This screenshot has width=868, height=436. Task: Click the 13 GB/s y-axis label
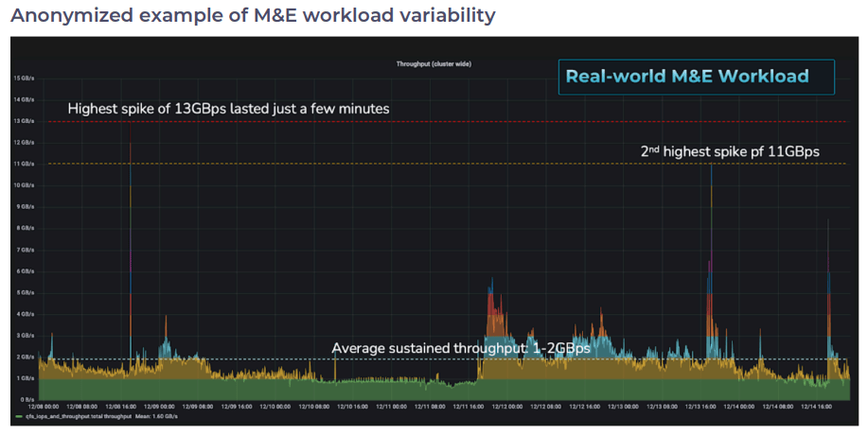(x=26, y=121)
